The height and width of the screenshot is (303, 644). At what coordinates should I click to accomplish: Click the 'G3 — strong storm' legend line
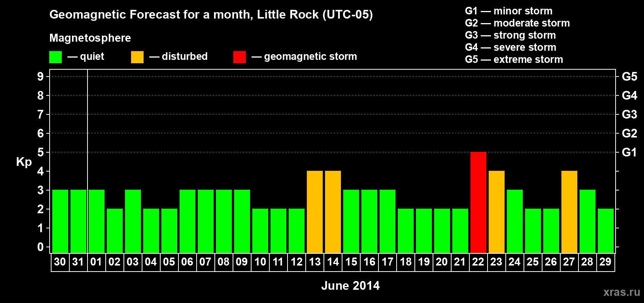tap(510, 35)
